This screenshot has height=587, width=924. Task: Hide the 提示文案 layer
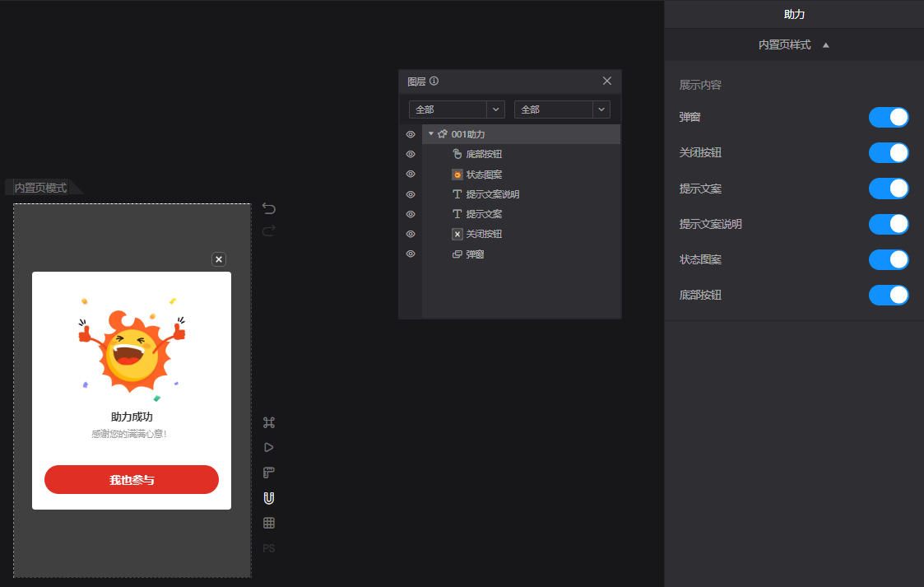(411, 214)
